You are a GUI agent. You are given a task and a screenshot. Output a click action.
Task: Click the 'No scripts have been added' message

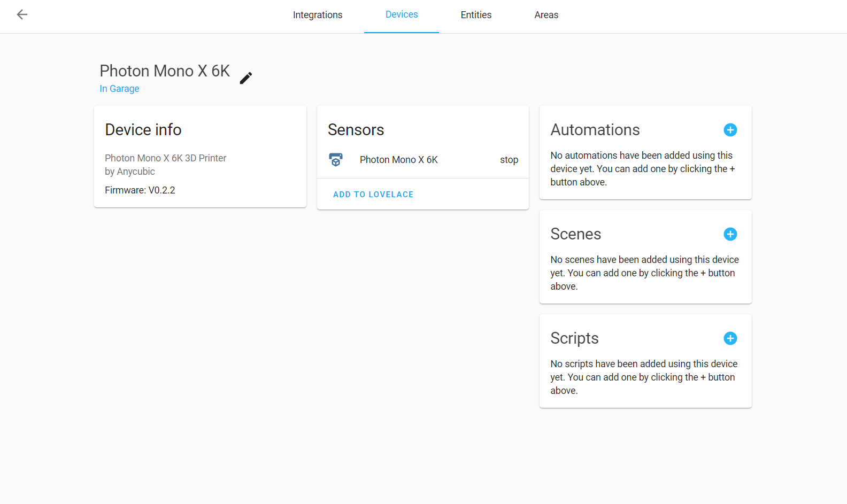pos(644,377)
